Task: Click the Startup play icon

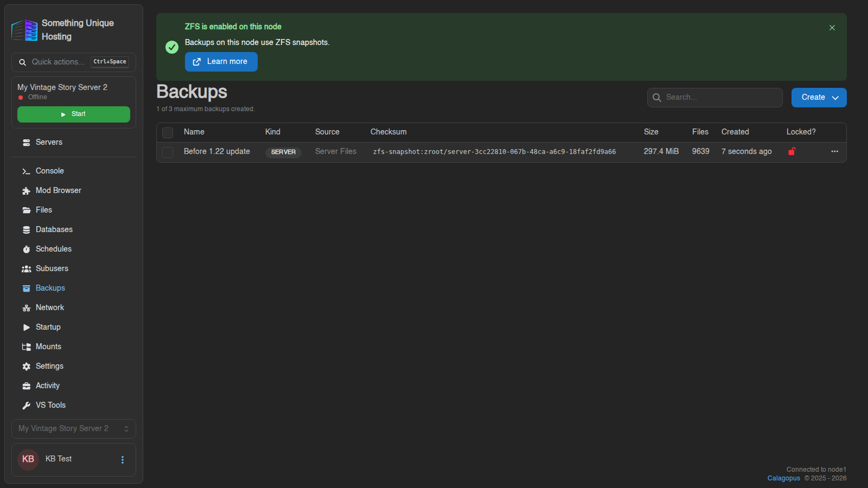Action: (26, 328)
